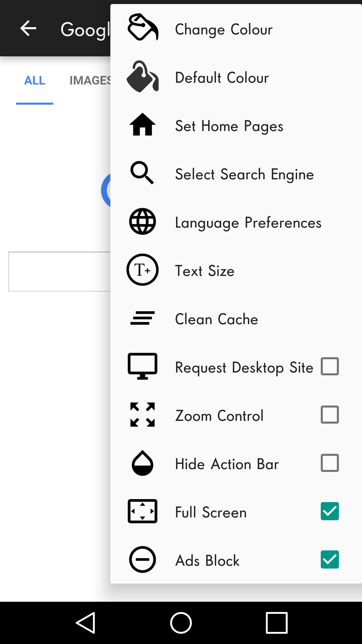This screenshot has width=362, height=644.
Task: Click the globe icon for Language Preferences
Action: 143,221
